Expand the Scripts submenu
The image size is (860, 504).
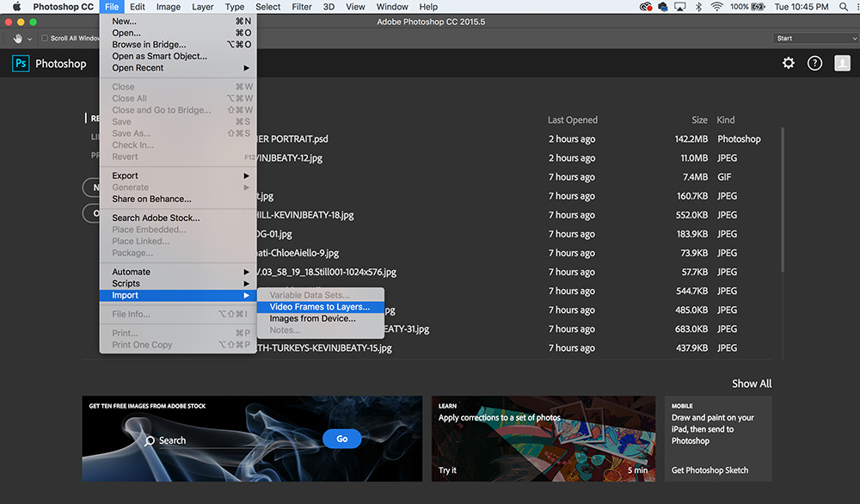tap(178, 284)
